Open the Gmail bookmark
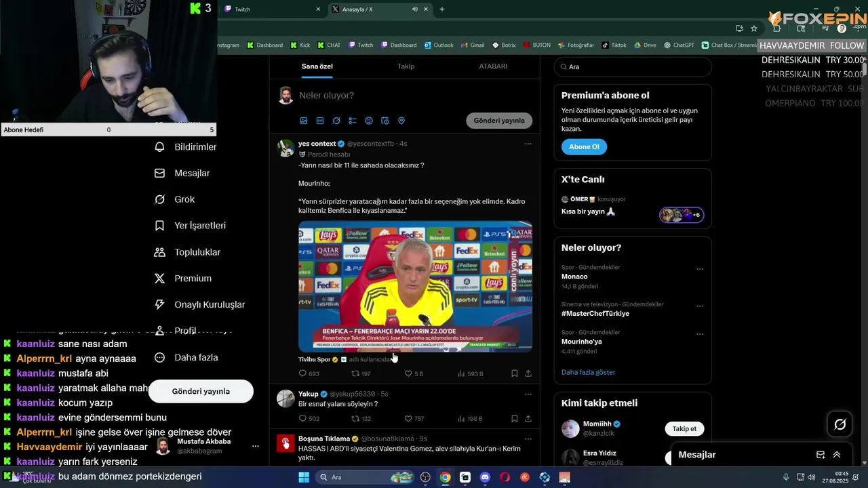The width and height of the screenshot is (868, 488). point(472,45)
